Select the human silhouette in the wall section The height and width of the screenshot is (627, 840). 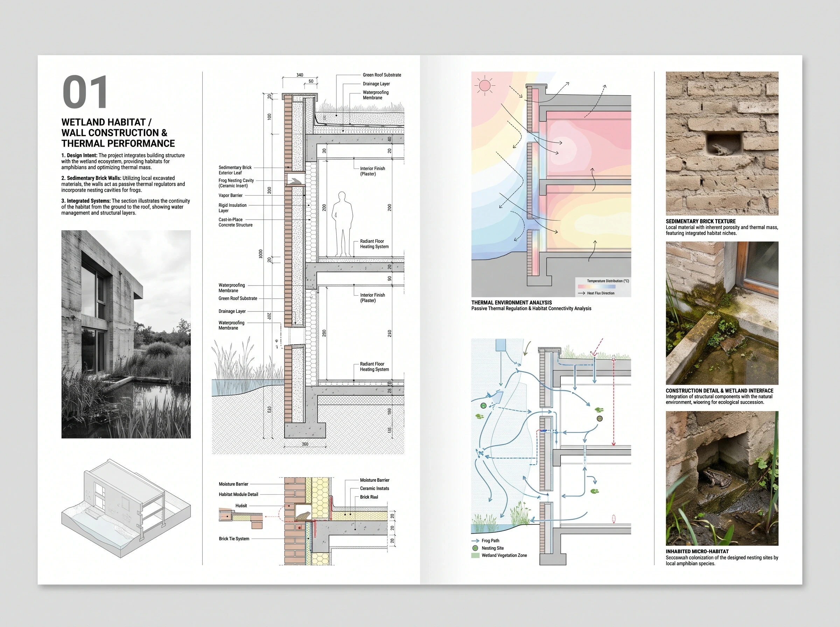coord(342,224)
